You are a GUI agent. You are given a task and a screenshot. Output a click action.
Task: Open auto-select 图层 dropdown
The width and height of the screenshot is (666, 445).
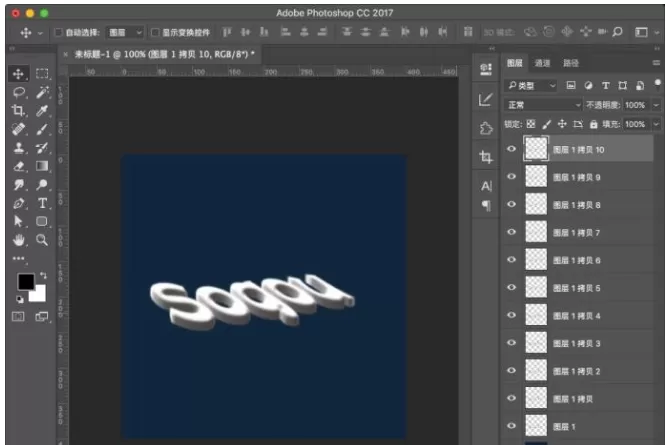pos(125,32)
